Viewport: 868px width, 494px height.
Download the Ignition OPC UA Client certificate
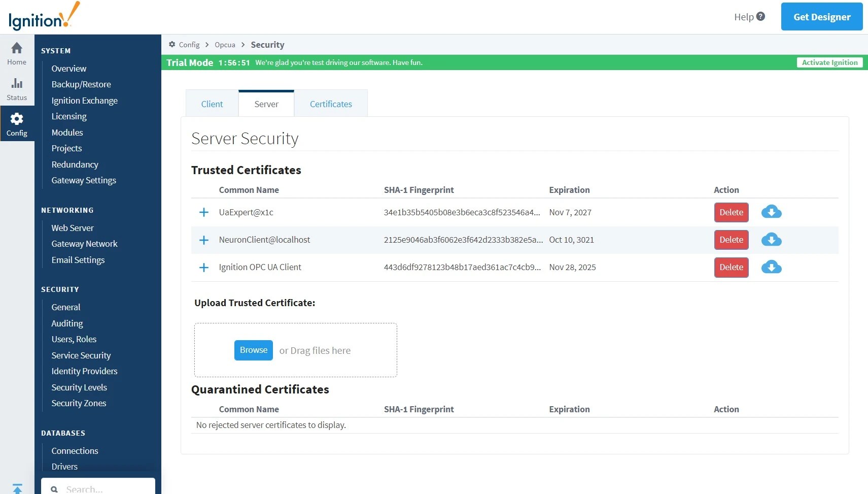click(771, 267)
